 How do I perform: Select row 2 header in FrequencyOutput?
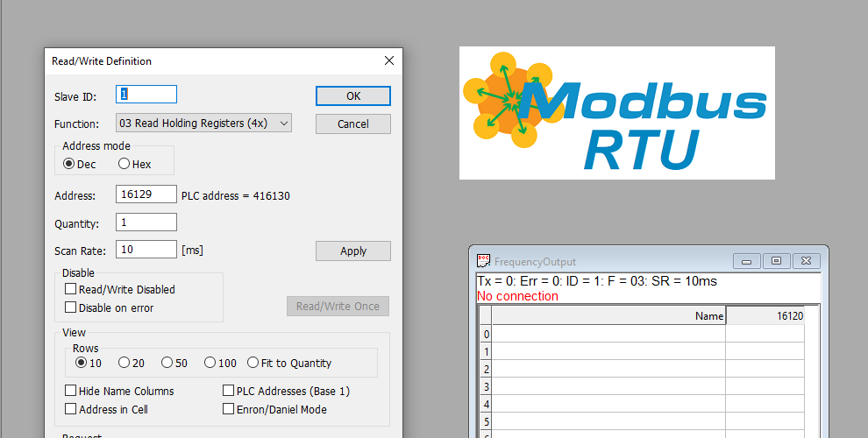click(x=486, y=369)
